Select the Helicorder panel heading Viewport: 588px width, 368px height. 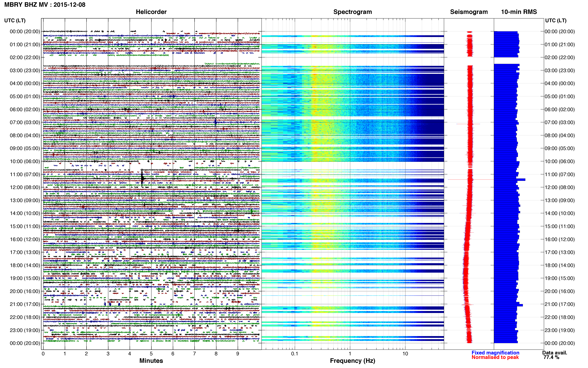pyautogui.click(x=151, y=12)
